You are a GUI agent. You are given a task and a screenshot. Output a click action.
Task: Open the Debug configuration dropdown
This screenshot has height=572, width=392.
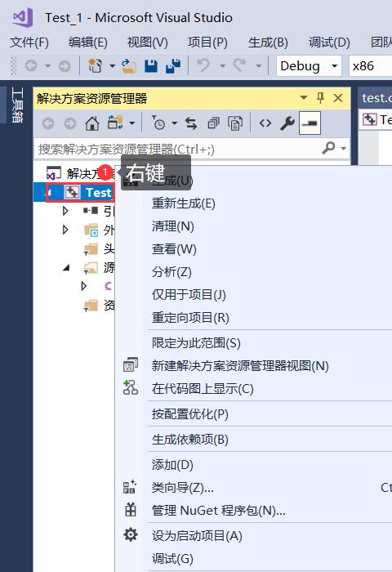(x=309, y=66)
